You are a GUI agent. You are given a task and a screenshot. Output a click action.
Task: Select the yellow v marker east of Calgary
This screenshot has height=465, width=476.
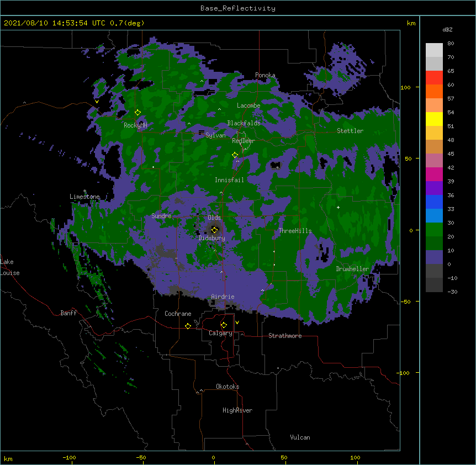click(237, 323)
